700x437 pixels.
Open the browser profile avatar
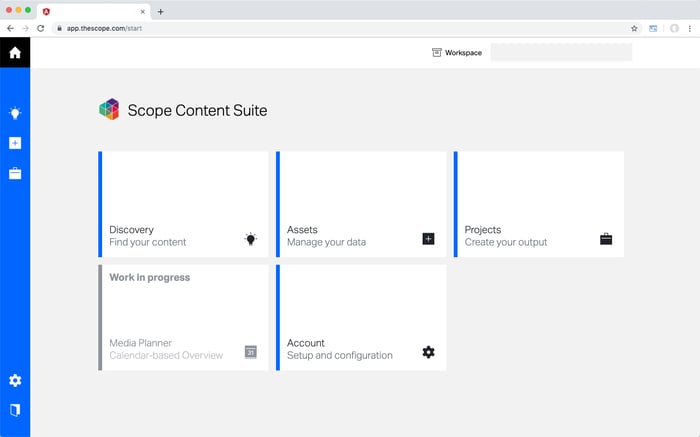pyautogui.click(x=674, y=28)
